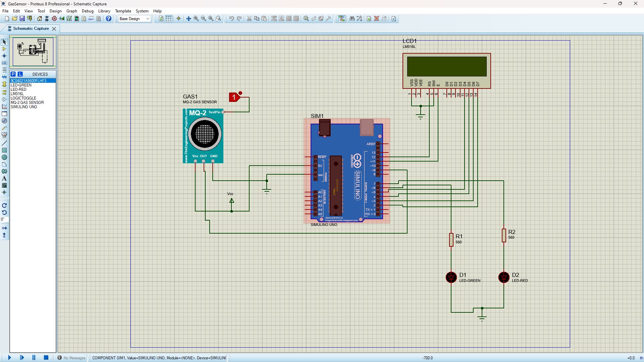Save the project with the disk icon
This screenshot has width=644, height=362.
click(x=22, y=19)
